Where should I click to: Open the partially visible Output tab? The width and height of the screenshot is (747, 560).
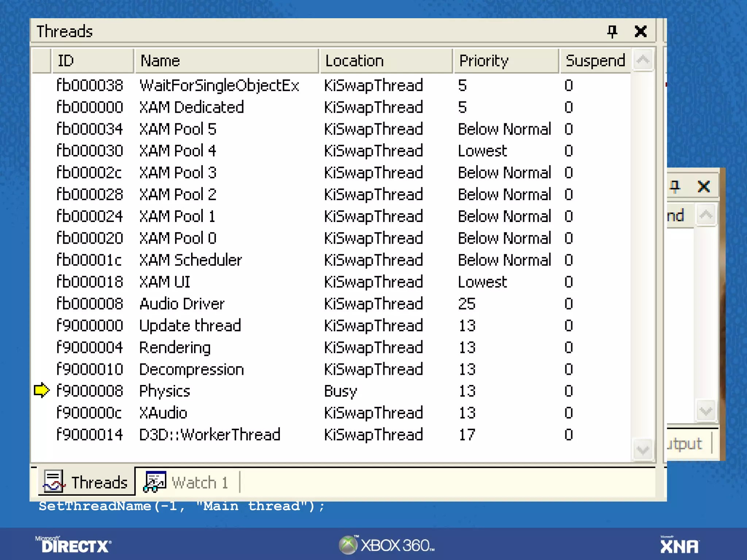[685, 444]
